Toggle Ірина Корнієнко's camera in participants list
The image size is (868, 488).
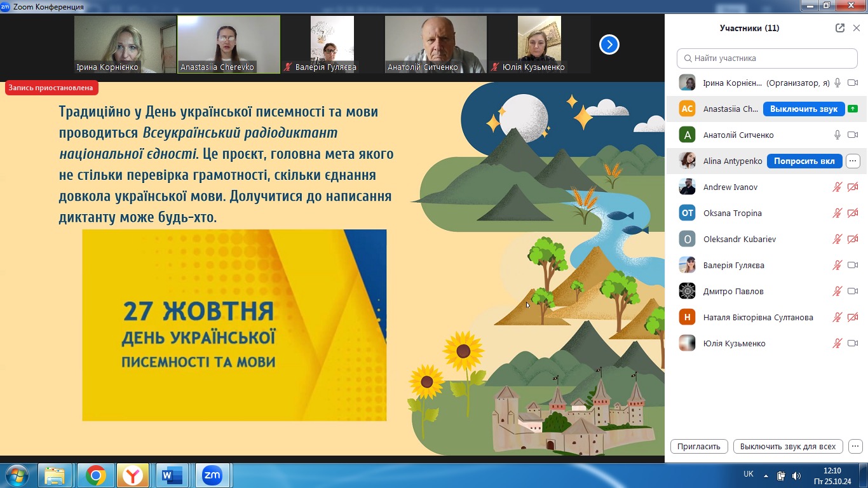[853, 83]
